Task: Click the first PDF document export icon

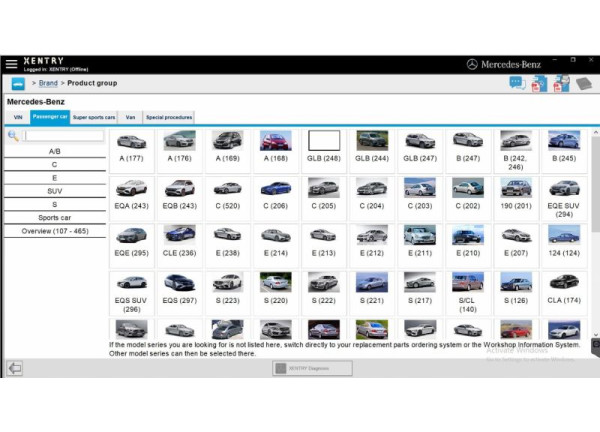Action: (538, 84)
